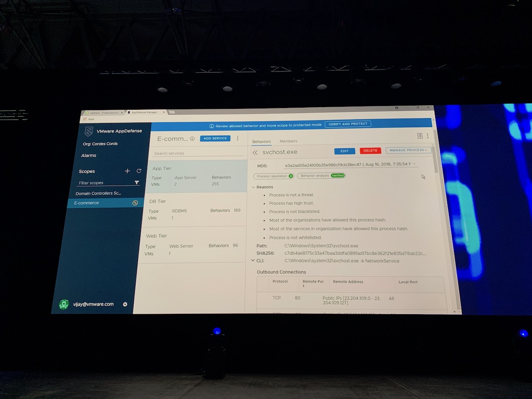The height and width of the screenshot is (399, 532).
Task: Open service options three-dot menu
Action: [238, 138]
